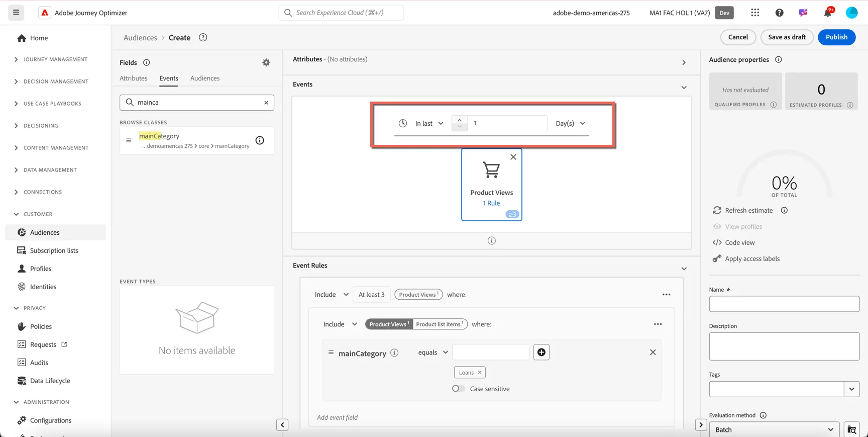Delete the mainCategory rule row

[x=653, y=352]
